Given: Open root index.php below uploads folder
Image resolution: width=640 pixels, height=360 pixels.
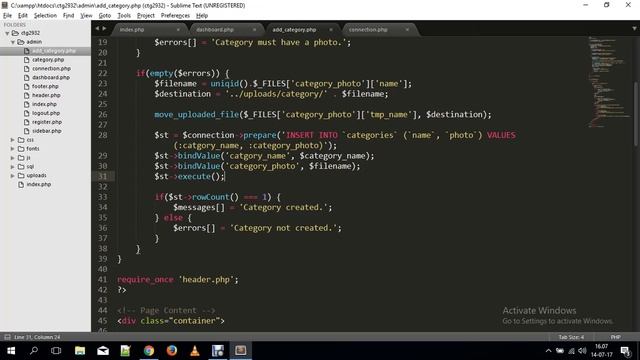Looking at the screenshot, I should click(38, 184).
